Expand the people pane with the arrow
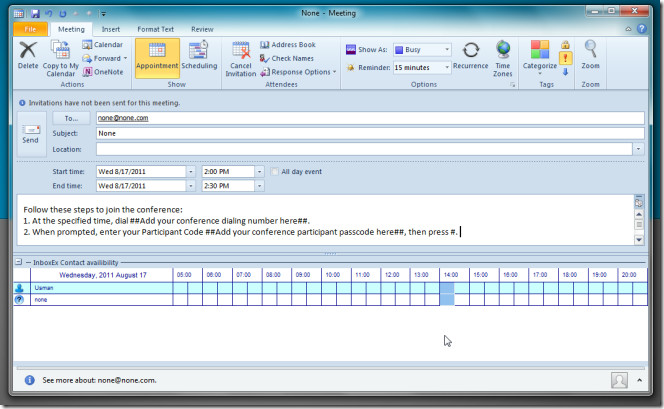 coord(639,380)
